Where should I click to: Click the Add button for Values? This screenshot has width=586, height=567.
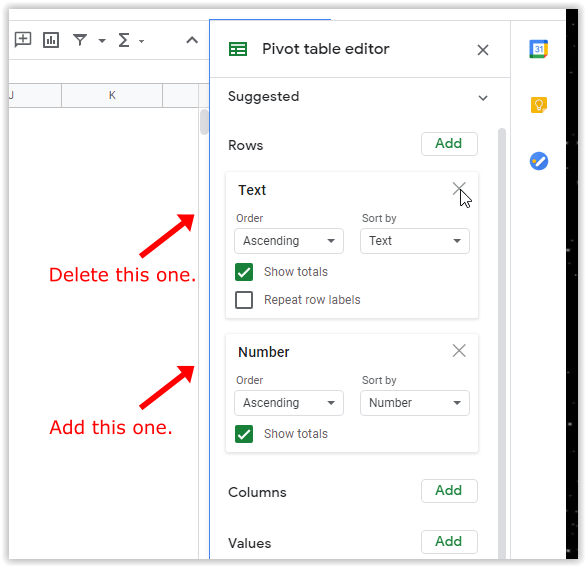pos(449,542)
